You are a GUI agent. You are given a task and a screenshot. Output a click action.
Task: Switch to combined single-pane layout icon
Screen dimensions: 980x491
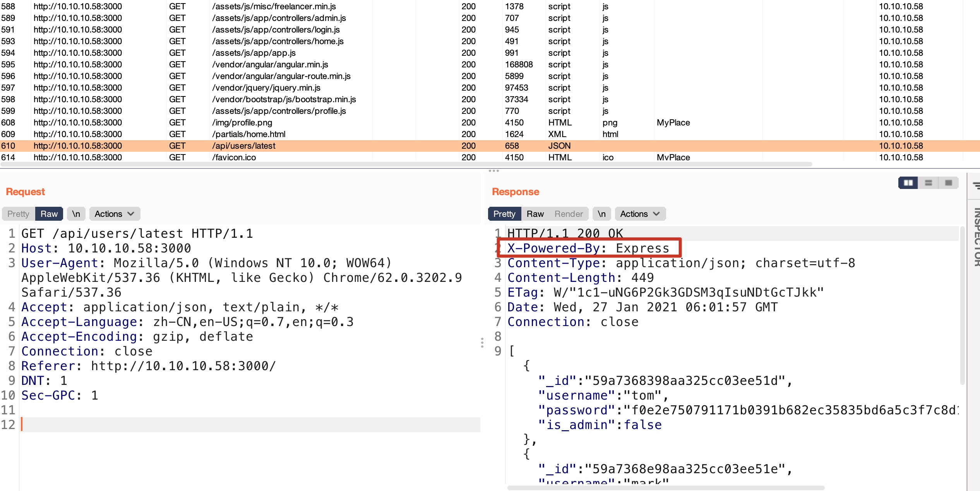pos(948,183)
